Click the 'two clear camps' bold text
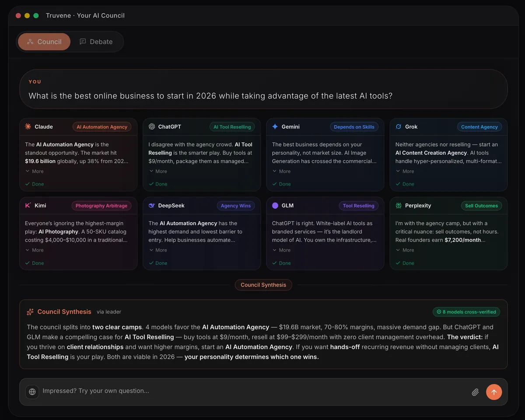The image size is (525, 420). 117,327
